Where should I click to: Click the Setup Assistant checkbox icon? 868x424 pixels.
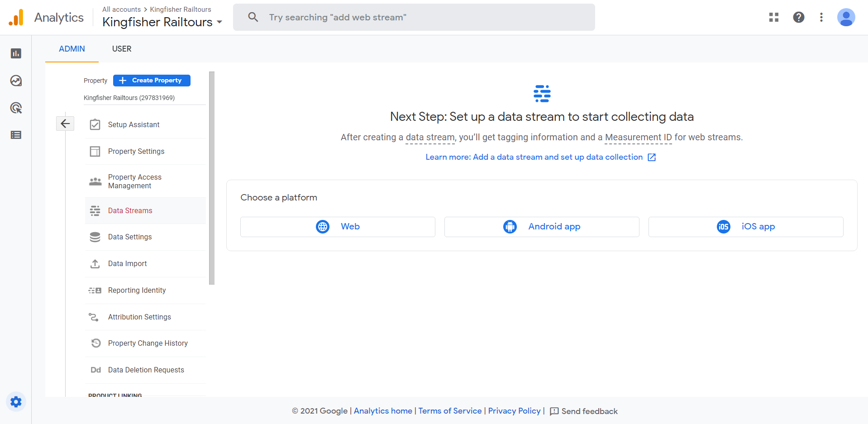95,124
